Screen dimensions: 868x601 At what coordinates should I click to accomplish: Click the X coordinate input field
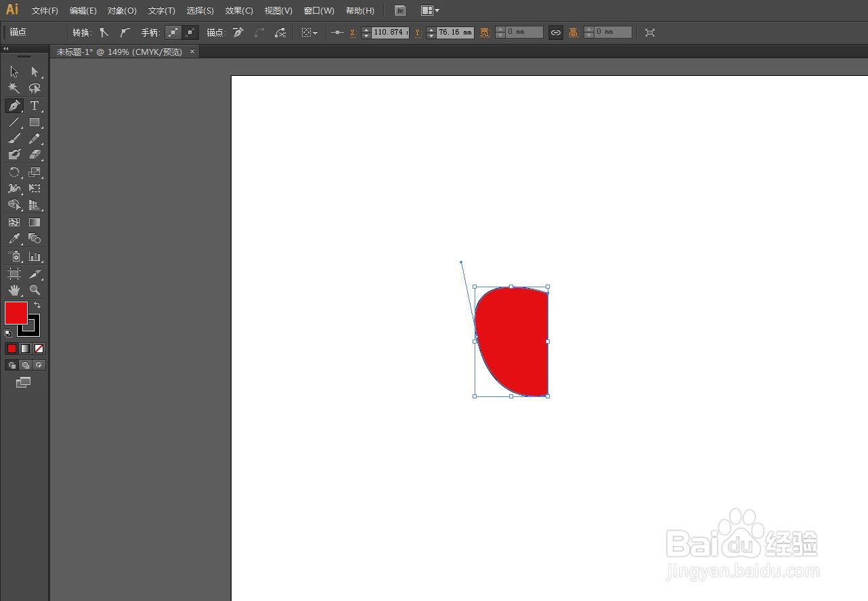pos(390,33)
